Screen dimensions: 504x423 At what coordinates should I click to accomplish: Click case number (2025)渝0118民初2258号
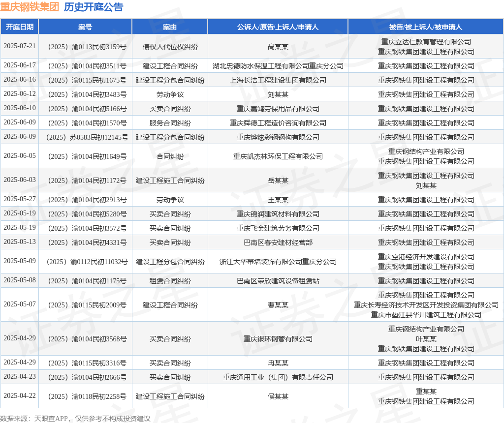coord(87,396)
